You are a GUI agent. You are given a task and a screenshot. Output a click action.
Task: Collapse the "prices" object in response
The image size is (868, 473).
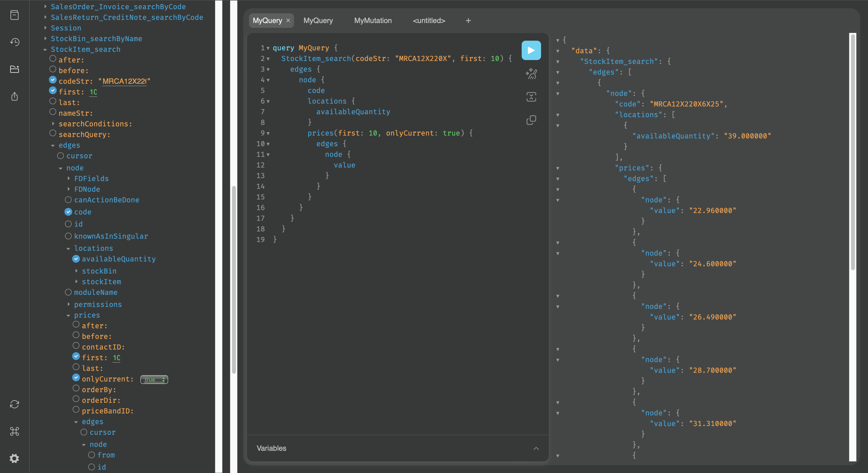pos(558,168)
